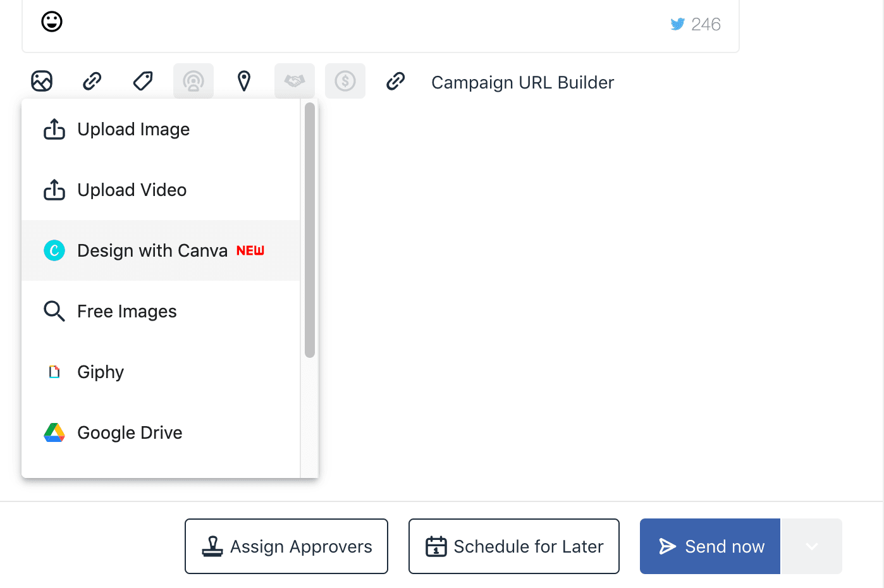Click the Campaign URL Builder chain icon
884x588 pixels.
396,81
